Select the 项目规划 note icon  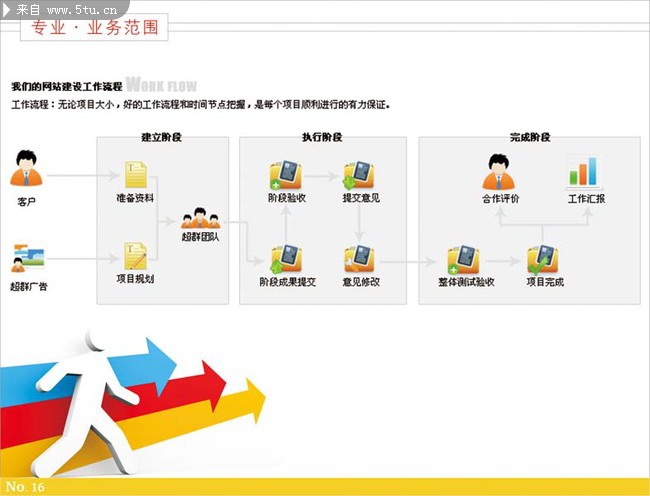[x=135, y=256]
